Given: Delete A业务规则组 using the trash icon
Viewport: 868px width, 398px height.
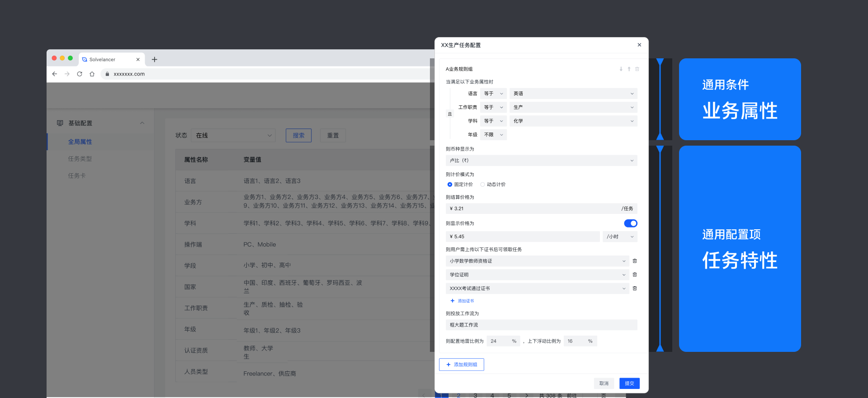Looking at the screenshot, I should click(637, 69).
